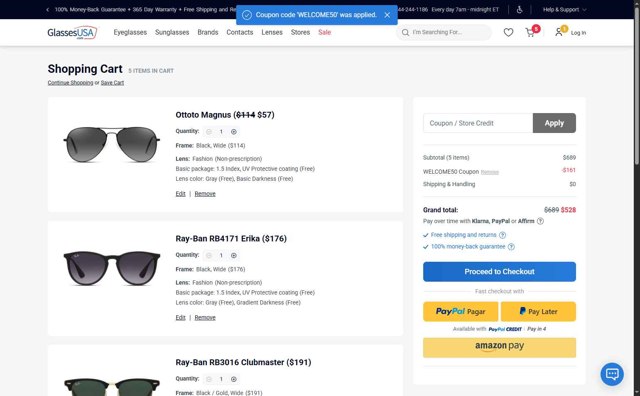Viewport: 640px width, 396px height.
Task: Remove the WELCOME50 coupon
Action: pos(490,172)
